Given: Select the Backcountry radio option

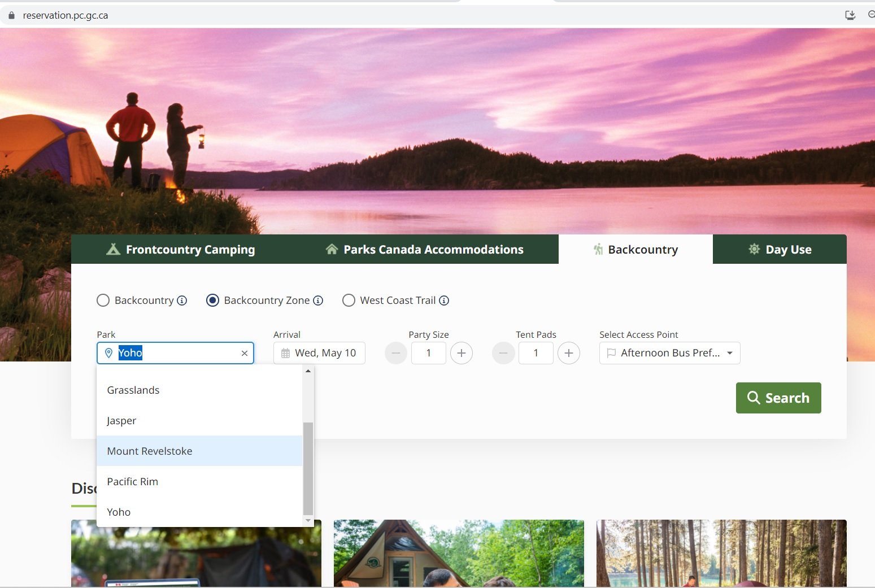Looking at the screenshot, I should click(x=103, y=300).
